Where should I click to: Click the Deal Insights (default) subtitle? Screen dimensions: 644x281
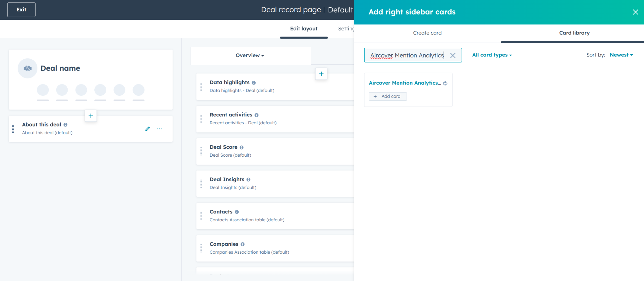[x=233, y=187]
